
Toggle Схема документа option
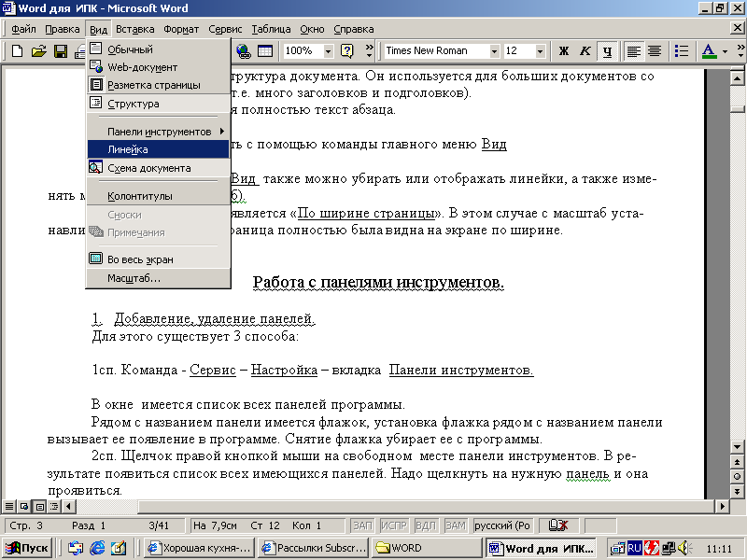tap(158, 168)
